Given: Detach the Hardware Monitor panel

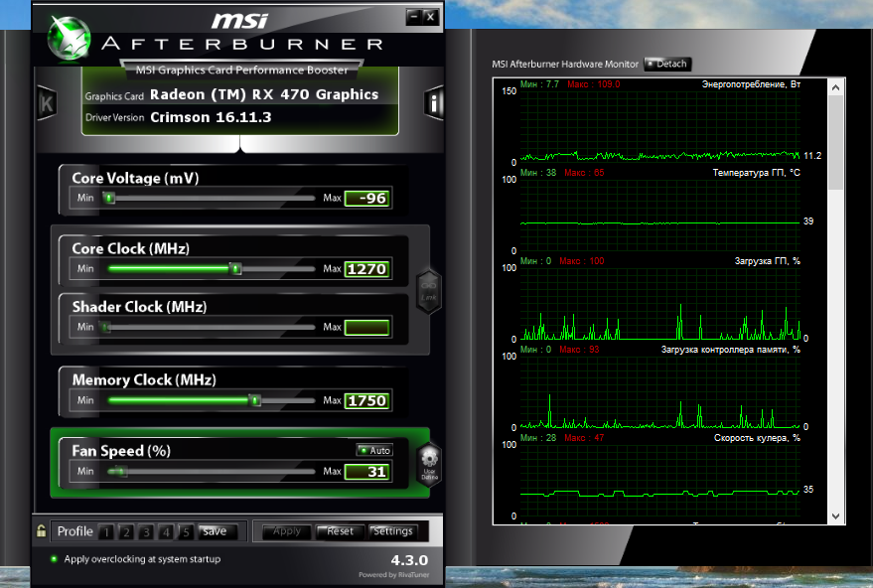Looking at the screenshot, I should (667, 64).
